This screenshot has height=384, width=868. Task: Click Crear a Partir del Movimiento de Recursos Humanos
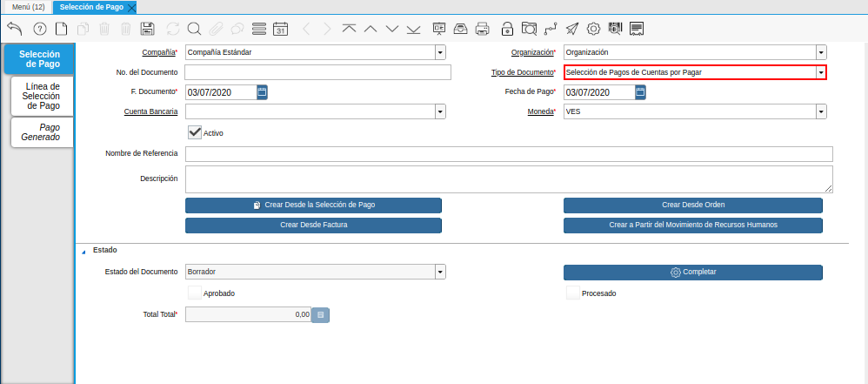point(693,225)
